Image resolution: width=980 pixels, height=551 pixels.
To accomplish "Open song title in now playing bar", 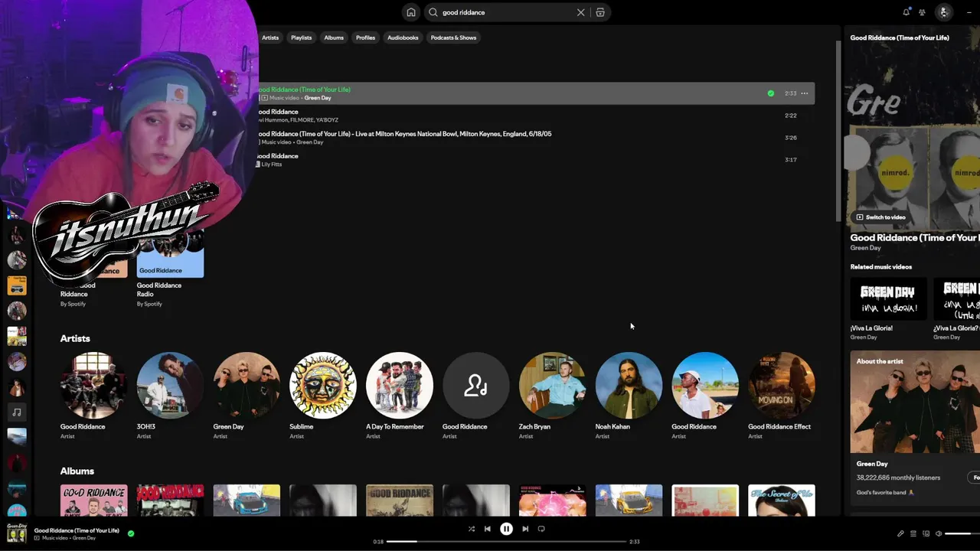I will click(x=77, y=530).
